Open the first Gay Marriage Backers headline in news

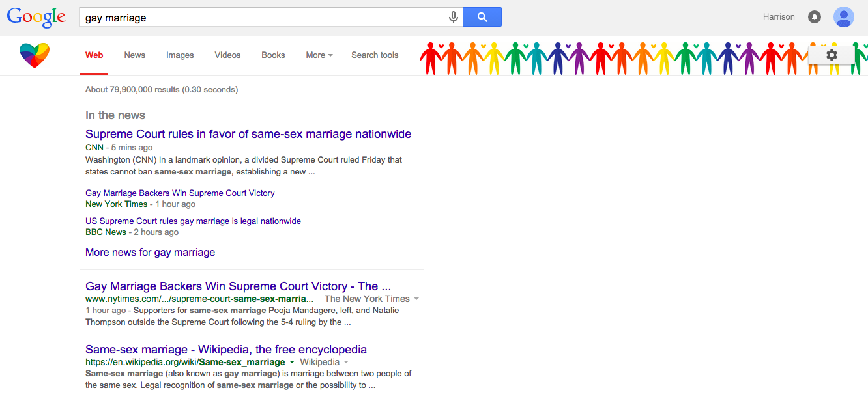[180, 193]
